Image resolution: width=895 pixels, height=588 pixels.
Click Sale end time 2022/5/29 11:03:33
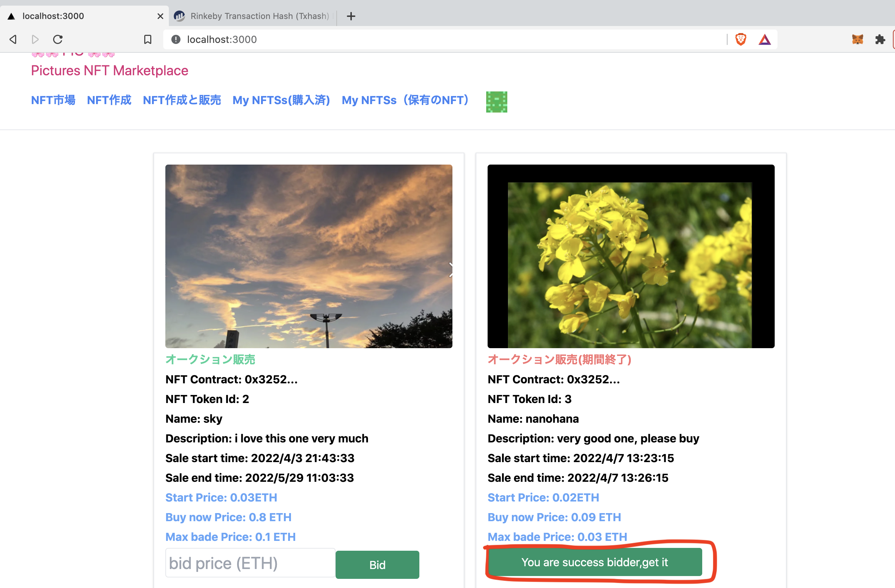tap(260, 478)
